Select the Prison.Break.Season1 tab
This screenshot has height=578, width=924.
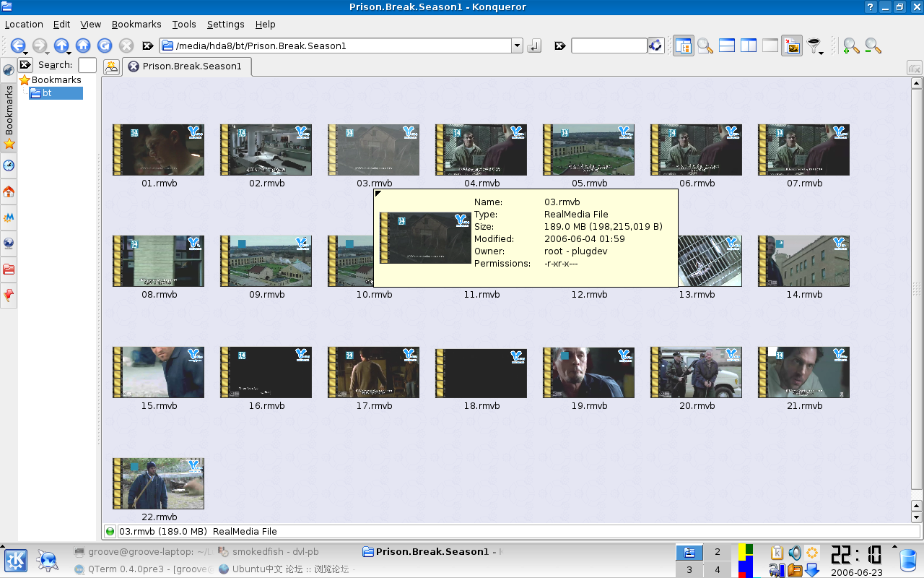[186, 66]
